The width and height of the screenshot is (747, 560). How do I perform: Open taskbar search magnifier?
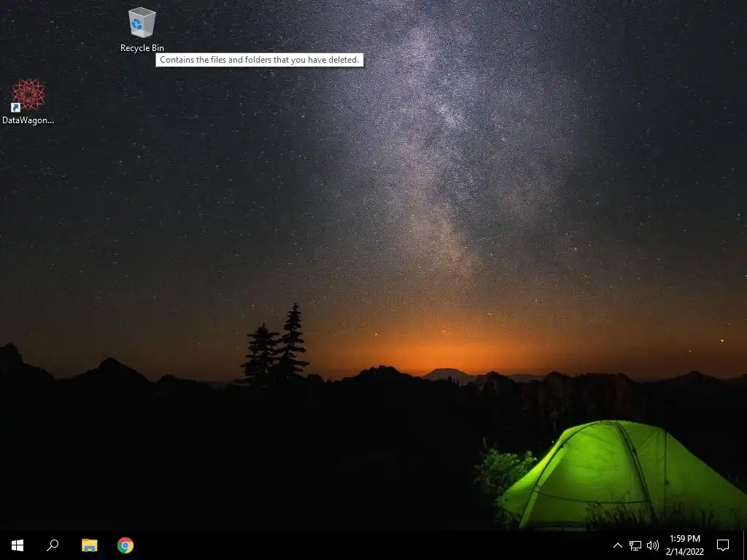pos(53,545)
